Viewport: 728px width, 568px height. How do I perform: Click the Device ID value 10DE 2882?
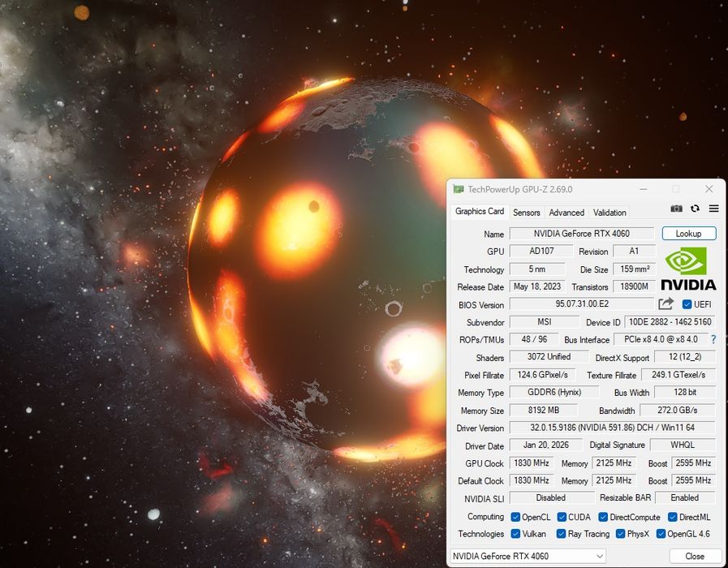click(x=670, y=322)
